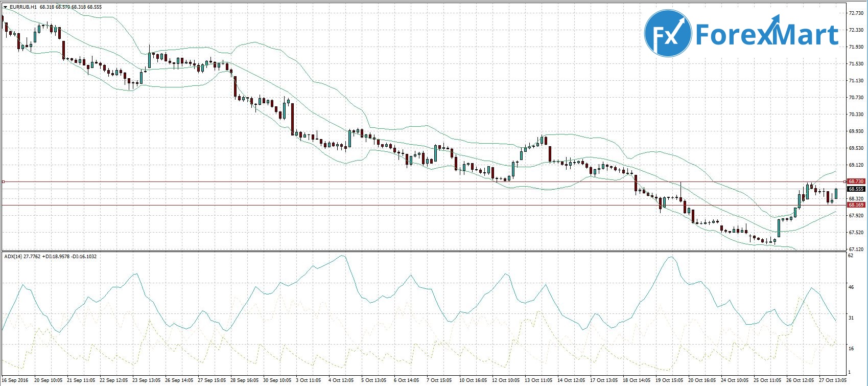Click the 6 Oct 14:05 time label
The width and height of the screenshot is (868, 386).
(406, 380)
